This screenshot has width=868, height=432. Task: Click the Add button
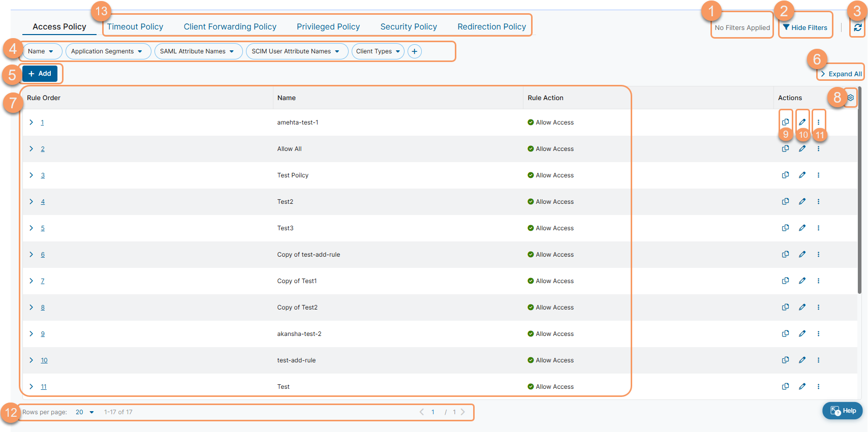pos(40,74)
